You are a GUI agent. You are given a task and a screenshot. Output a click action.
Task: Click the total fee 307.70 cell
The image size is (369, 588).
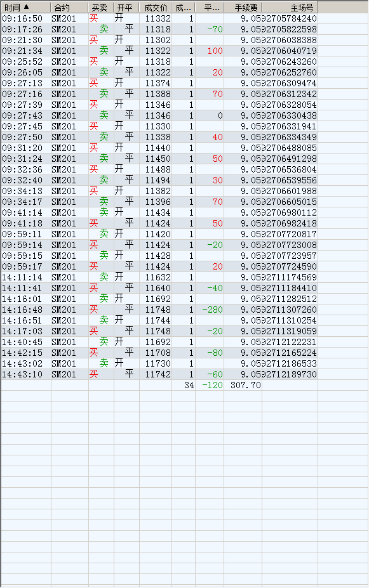tap(243, 385)
